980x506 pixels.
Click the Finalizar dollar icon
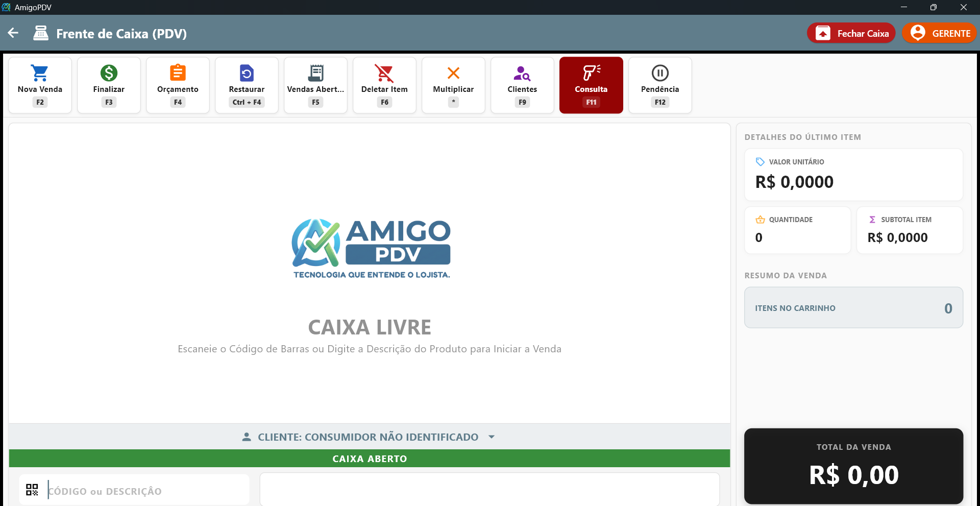(x=109, y=73)
